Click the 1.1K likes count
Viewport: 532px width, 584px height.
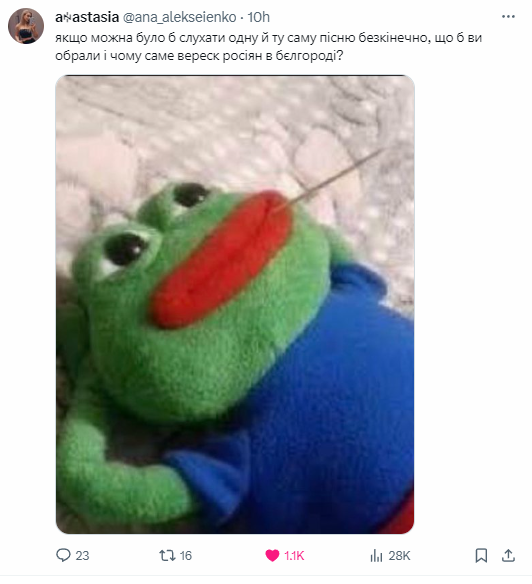[294, 556]
